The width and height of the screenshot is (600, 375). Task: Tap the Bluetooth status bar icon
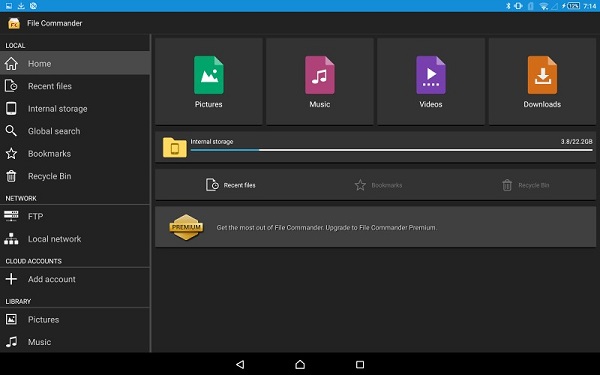pos(508,6)
